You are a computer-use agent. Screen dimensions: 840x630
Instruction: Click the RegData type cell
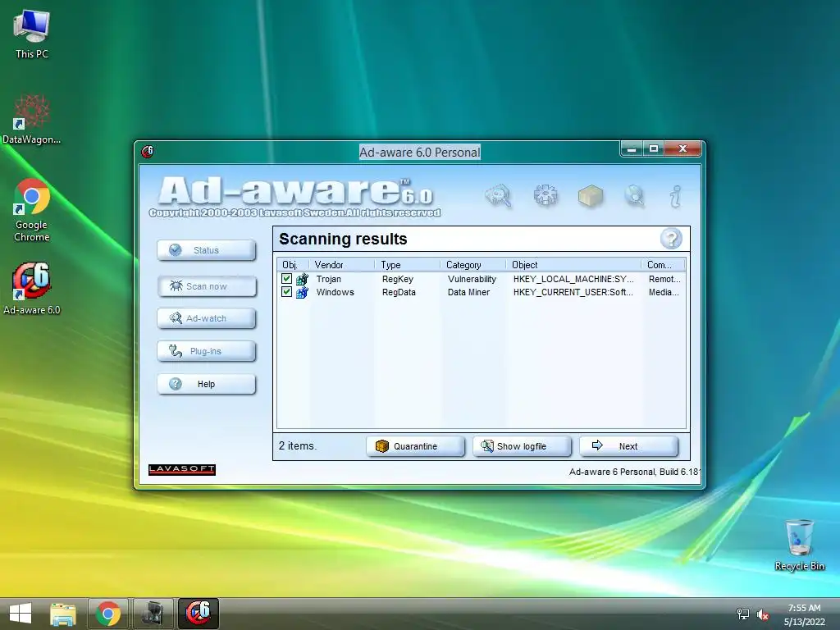pos(399,293)
